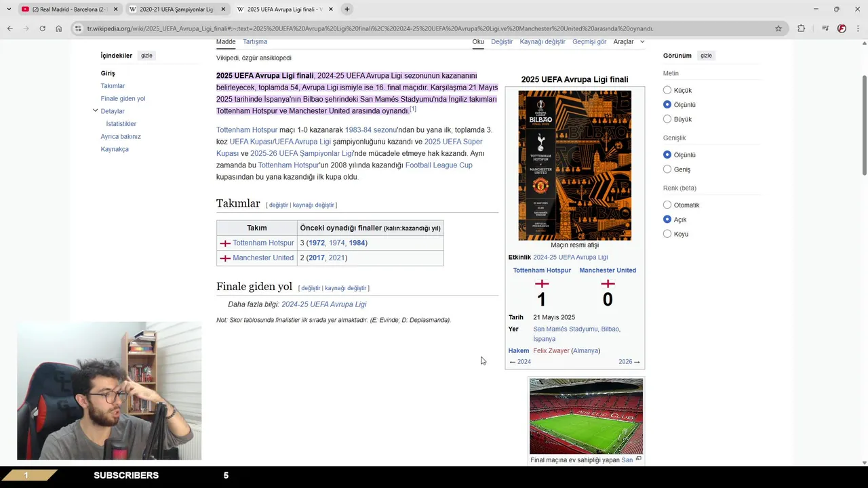Jump to Kaynakça in contents
Screen dimensions: 868x488
[x=115, y=149]
